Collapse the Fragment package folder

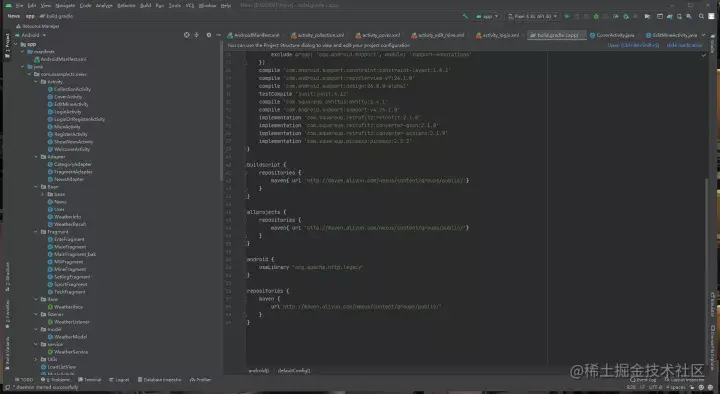[x=36, y=232]
